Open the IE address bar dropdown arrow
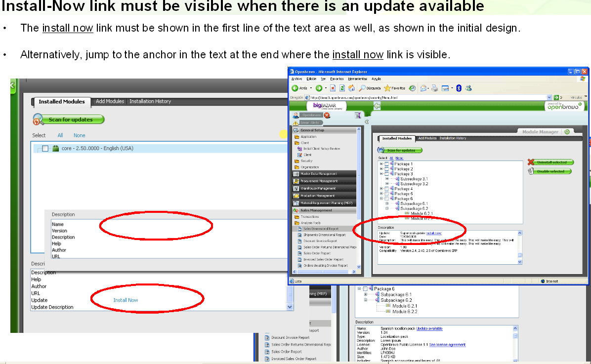This screenshot has width=591, height=364. [x=549, y=98]
